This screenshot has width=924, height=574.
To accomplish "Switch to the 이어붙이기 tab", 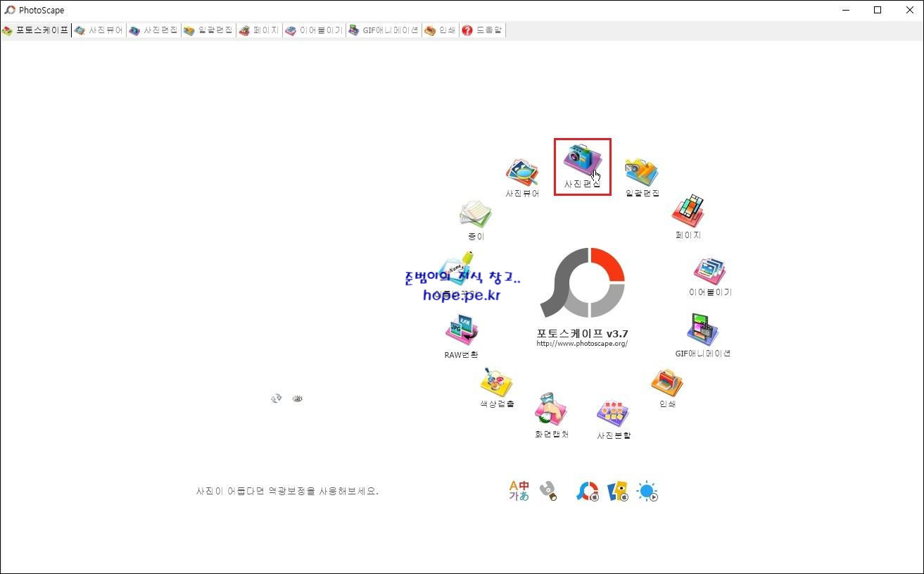I will click(x=314, y=30).
